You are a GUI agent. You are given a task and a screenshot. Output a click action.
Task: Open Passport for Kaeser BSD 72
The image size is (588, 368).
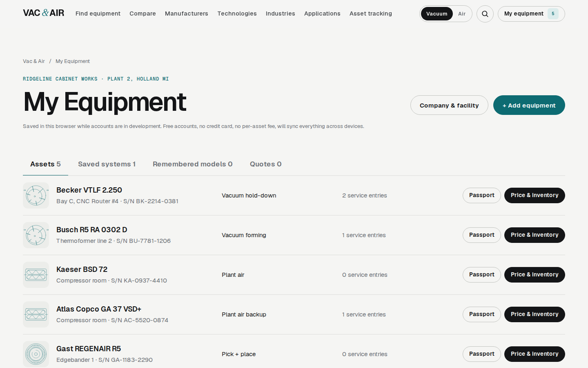pos(482,275)
